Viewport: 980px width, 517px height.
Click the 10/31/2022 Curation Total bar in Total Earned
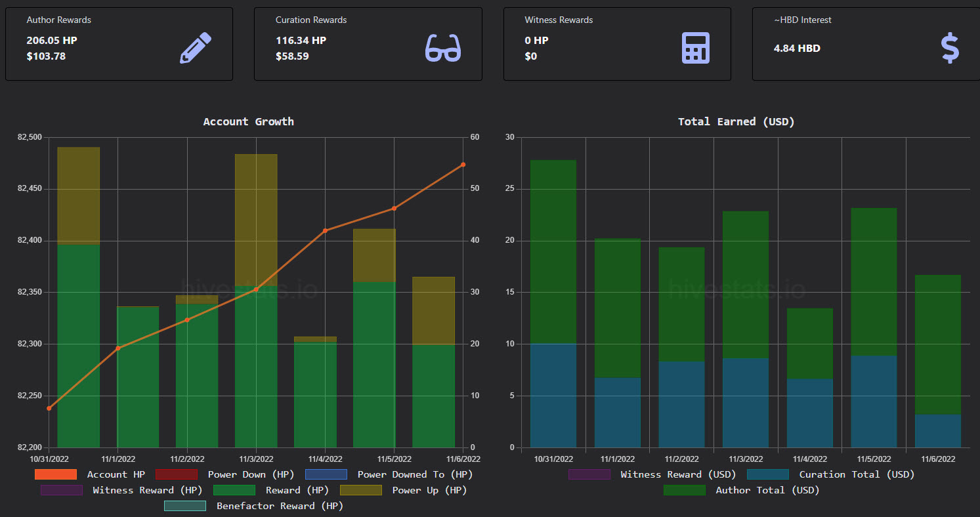click(553, 396)
